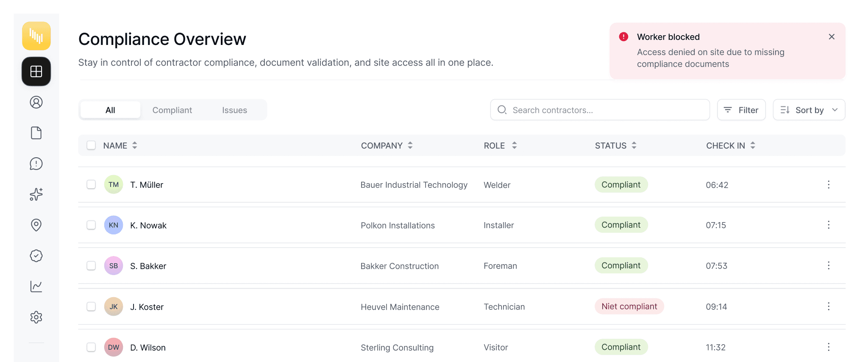The height and width of the screenshot is (362, 868).
Task: Open the dashboard grid sidebar icon
Action: (36, 72)
